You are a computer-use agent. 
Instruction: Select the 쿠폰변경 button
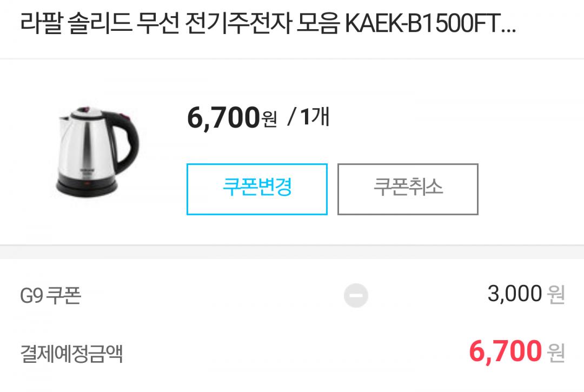[x=257, y=189]
